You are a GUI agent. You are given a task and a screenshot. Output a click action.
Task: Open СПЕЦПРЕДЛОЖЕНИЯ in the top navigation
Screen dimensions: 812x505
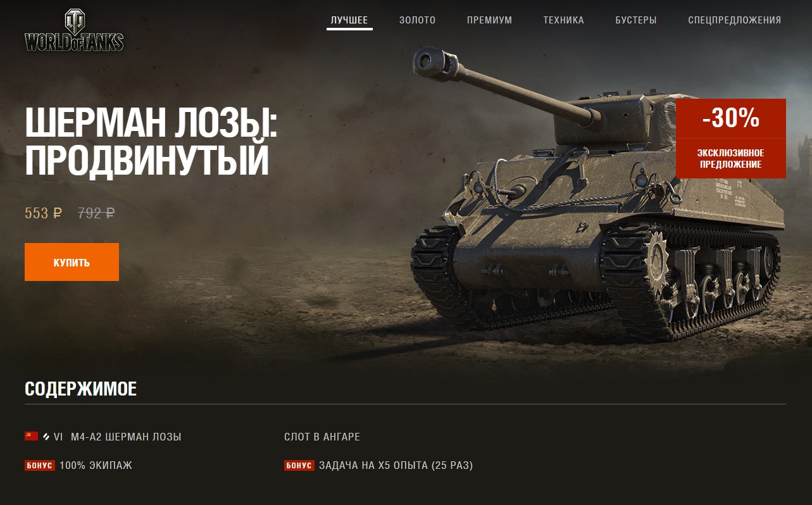(x=735, y=20)
